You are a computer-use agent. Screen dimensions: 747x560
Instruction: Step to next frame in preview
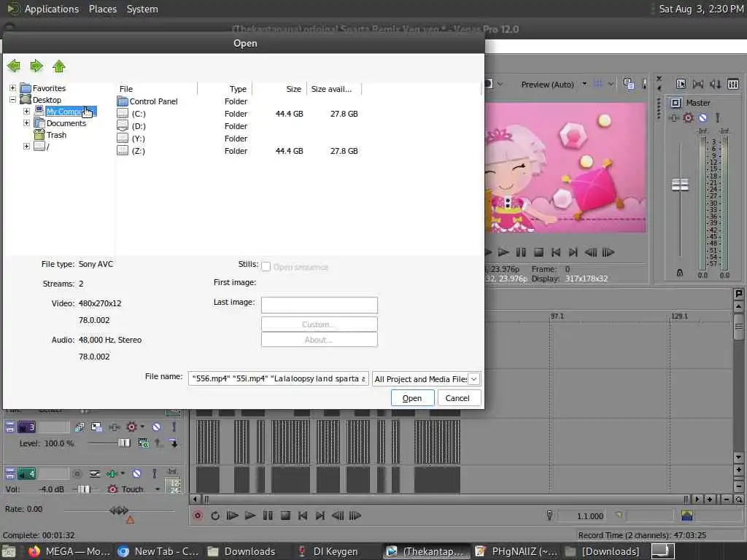(608, 252)
